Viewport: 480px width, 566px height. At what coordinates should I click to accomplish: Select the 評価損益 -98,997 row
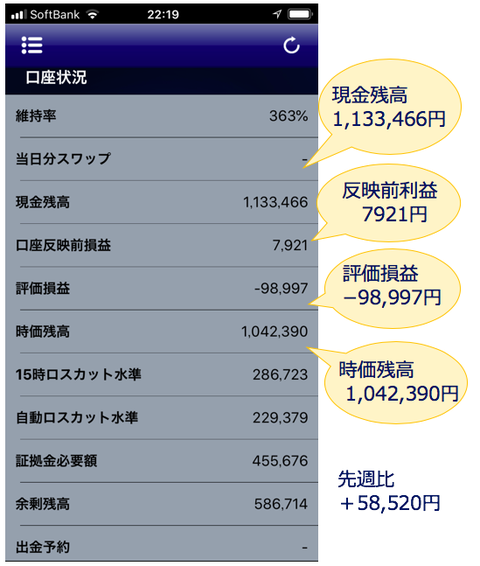coord(162,288)
